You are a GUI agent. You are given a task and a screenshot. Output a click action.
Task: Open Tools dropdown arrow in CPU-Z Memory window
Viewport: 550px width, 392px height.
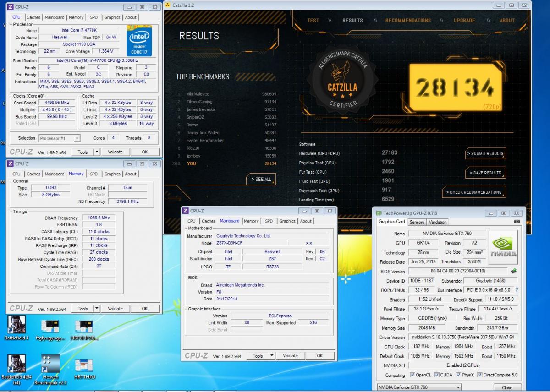(x=96, y=309)
